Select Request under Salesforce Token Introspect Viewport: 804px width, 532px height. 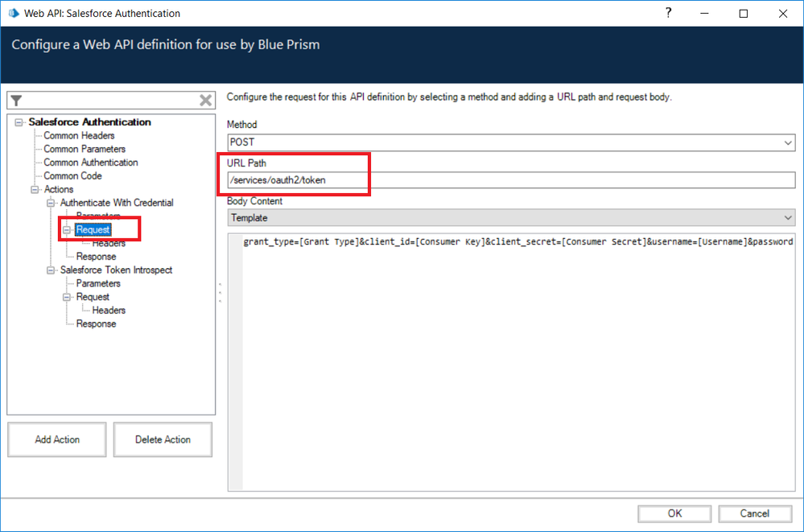[93, 297]
